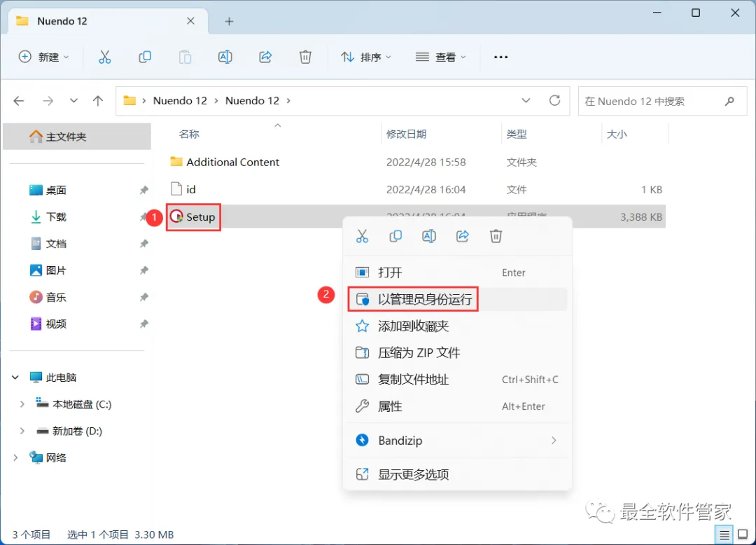Open the 排序 (Sort) dropdown
756x545 pixels.
[x=366, y=57]
